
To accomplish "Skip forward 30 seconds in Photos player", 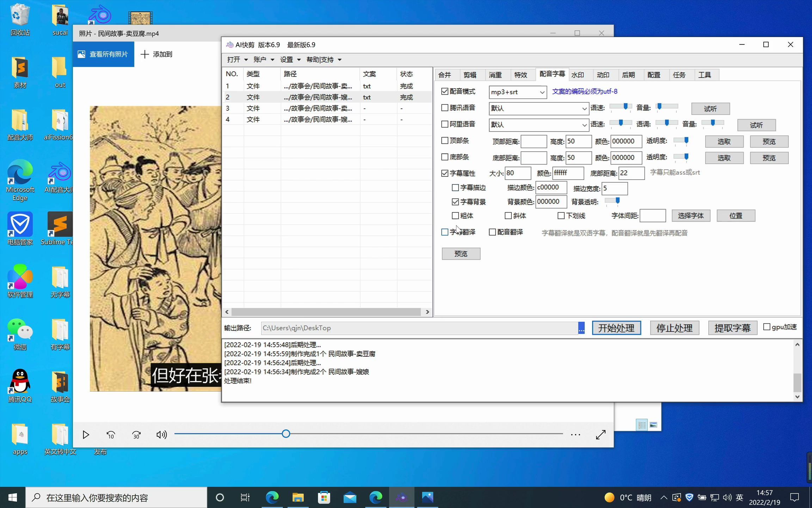I will [136, 435].
